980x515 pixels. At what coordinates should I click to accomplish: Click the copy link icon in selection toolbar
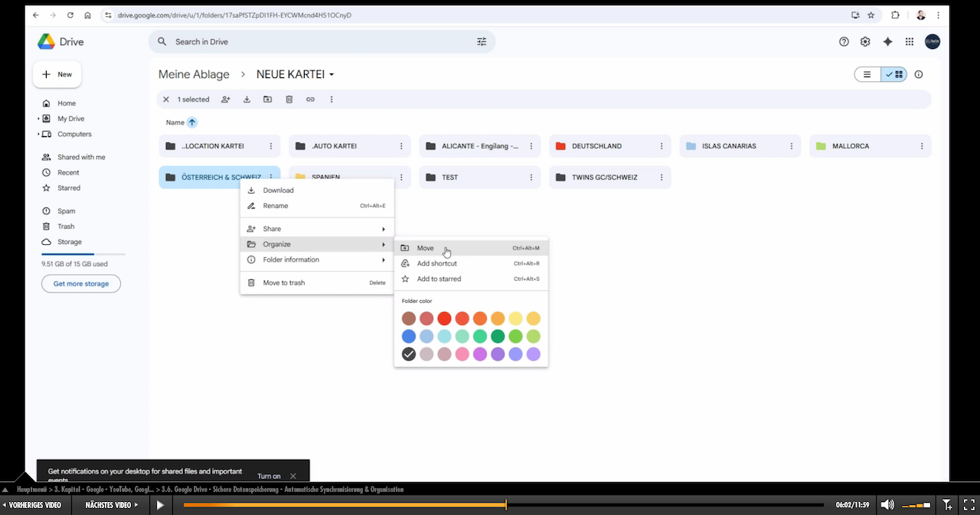[x=310, y=99]
